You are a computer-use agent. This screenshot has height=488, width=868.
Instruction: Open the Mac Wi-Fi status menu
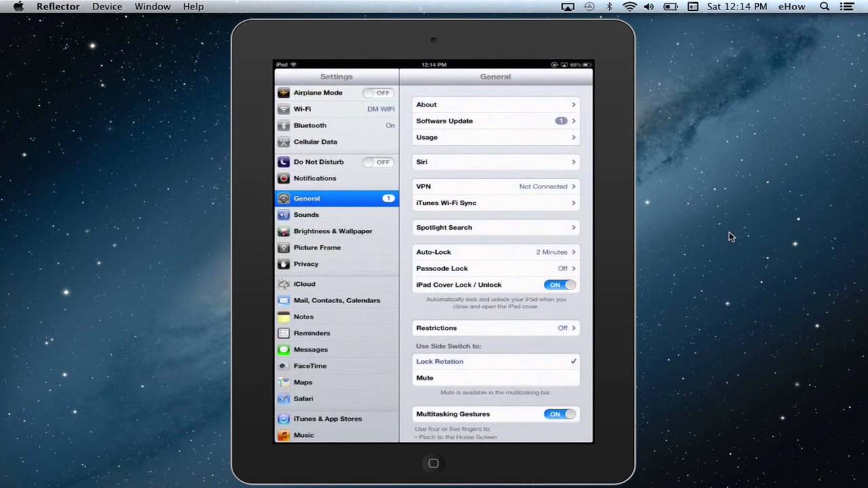pyautogui.click(x=630, y=7)
